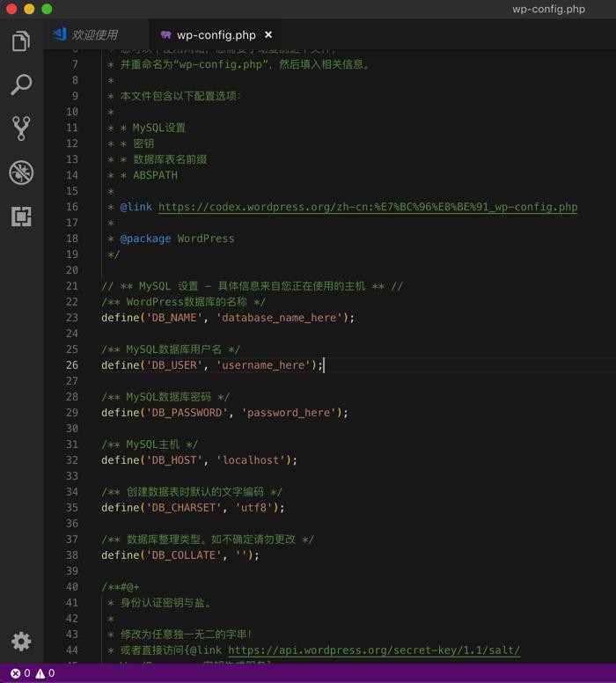Click line number 23 in gutter
The width and height of the screenshot is (616, 683).
click(72, 318)
